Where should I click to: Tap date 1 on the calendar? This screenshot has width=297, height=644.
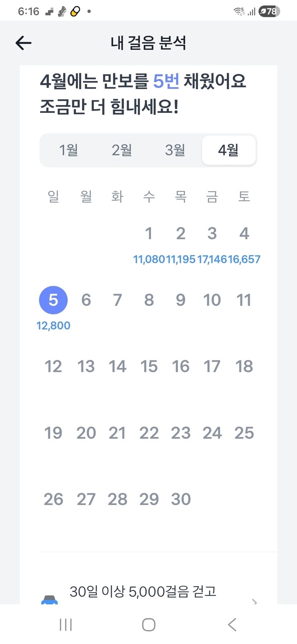149,234
